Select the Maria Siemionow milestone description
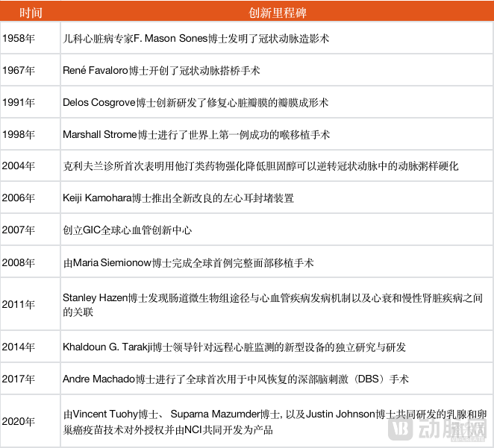This screenshot has width=494, height=448. pyautogui.click(x=188, y=262)
